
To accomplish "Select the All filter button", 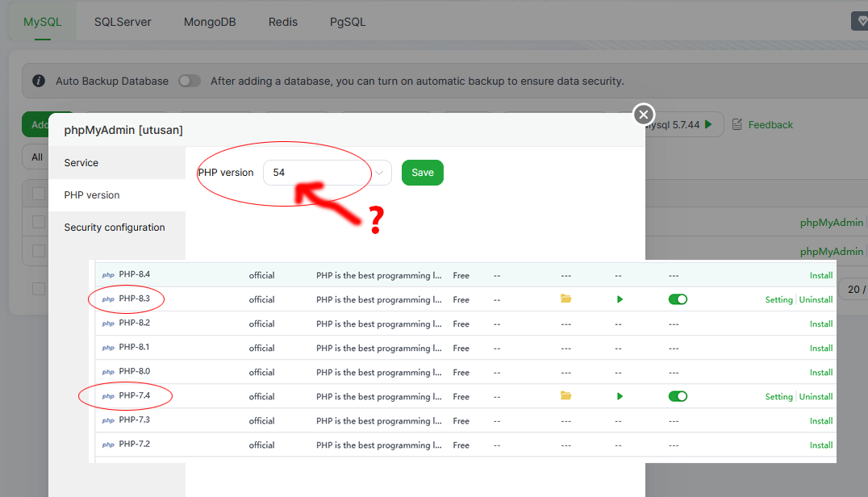I will pos(36,157).
